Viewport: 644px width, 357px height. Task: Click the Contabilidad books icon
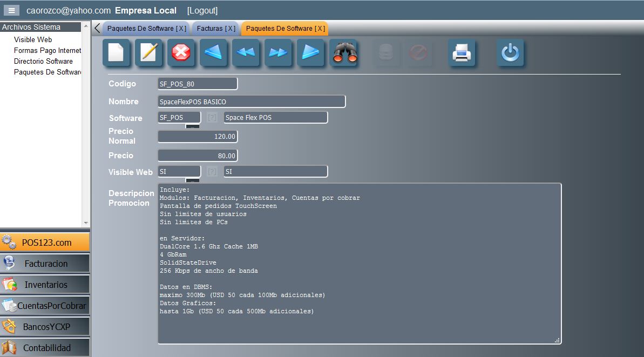click(x=9, y=348)
